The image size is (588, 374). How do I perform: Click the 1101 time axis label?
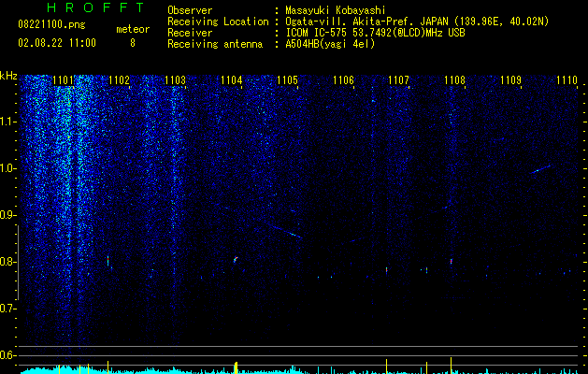click(x=63, y=80)
